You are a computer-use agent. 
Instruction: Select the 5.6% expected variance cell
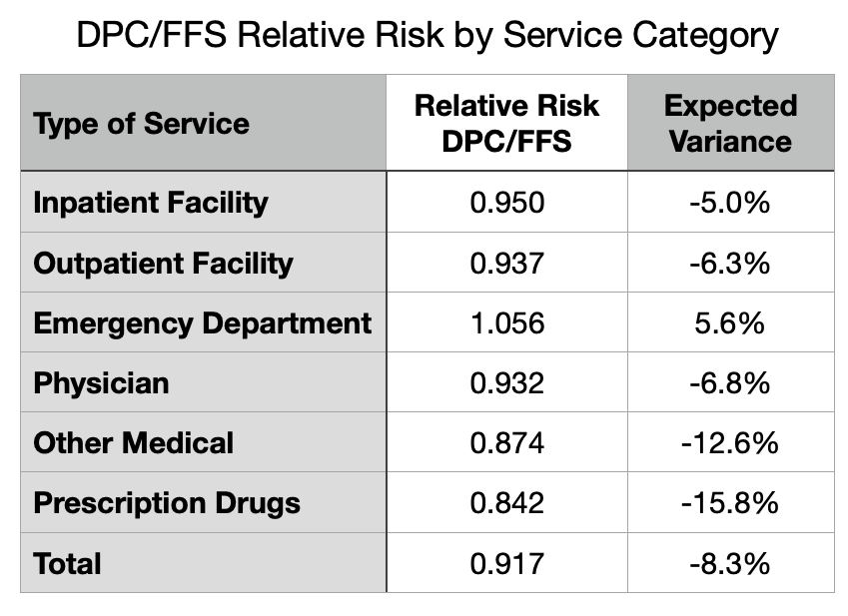coord(730,322)
